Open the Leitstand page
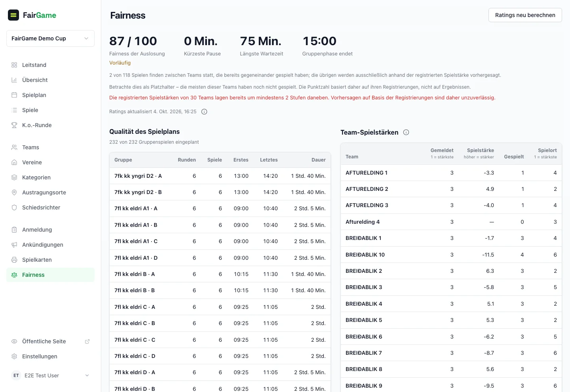570x392 pixels. [50, 65]
